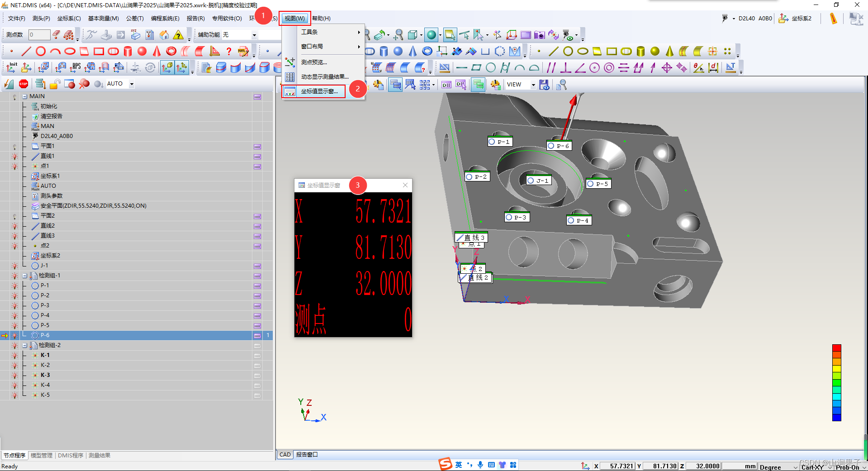Open the 帮助(H) menu
The height and width of the screenshot is (471, 868).
[x=321, y=19]
